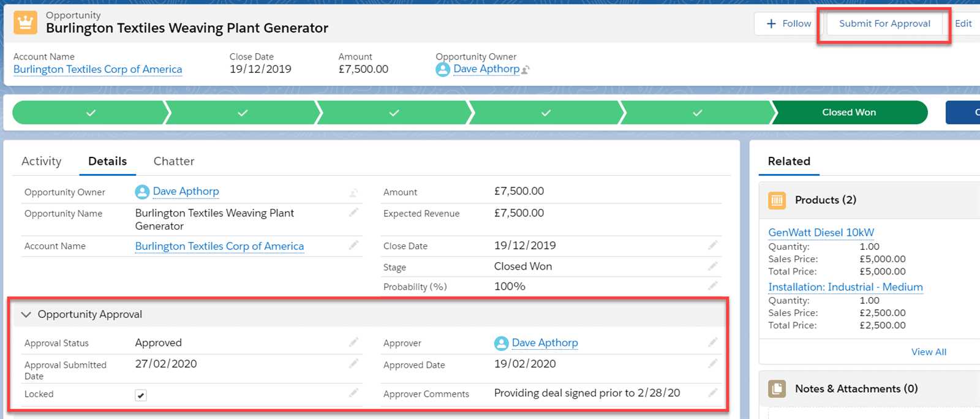Edit Approved Date pencil icon
Screen dimensions: 980x419
point(712,363)
